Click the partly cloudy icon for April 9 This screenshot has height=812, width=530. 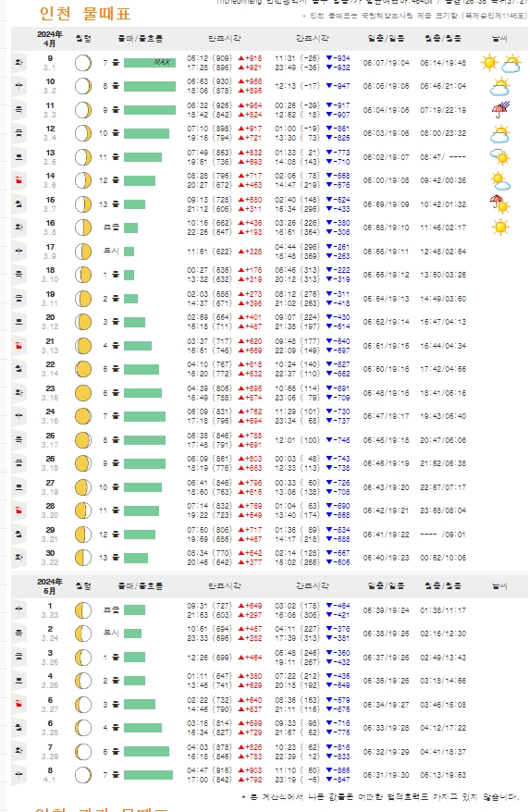pyautogui.click(x=511, y=63)
